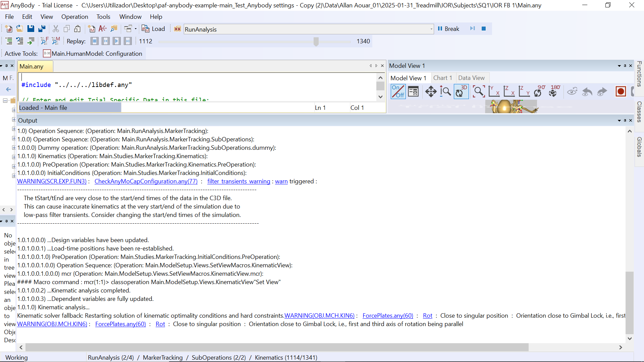This screenshot has height=362, width=644.
Task: Open the window layout dropdown arrow
Action: pyautogui.click(x=136, y=29)
